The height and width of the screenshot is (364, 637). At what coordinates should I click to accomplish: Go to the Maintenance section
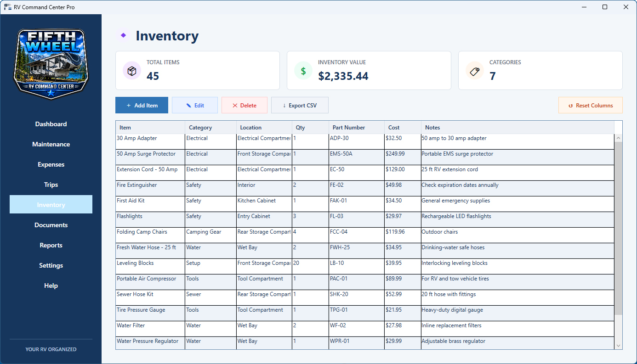51,144
